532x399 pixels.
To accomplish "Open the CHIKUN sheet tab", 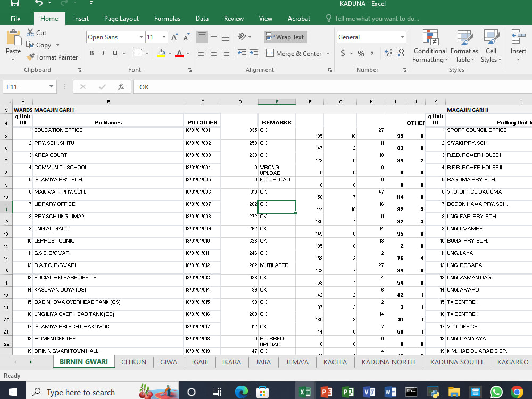I will click(134, 362).
